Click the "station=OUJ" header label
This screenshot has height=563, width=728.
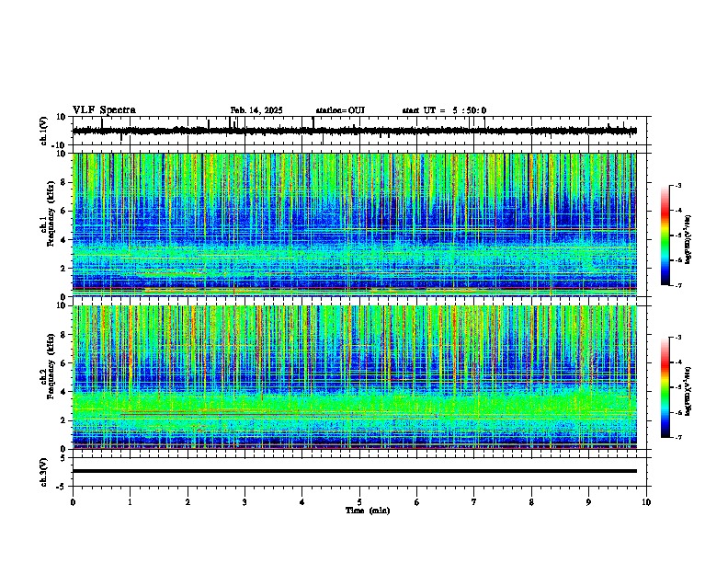click(340, 110)
